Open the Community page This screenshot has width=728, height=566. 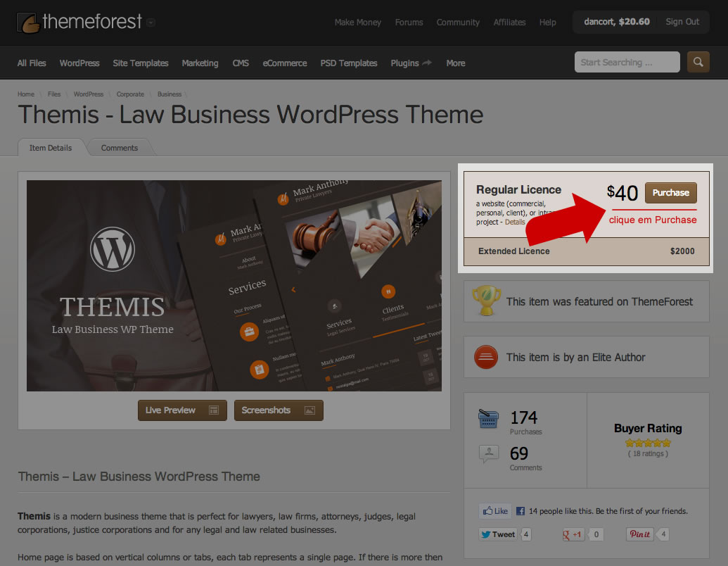point(458,23)
